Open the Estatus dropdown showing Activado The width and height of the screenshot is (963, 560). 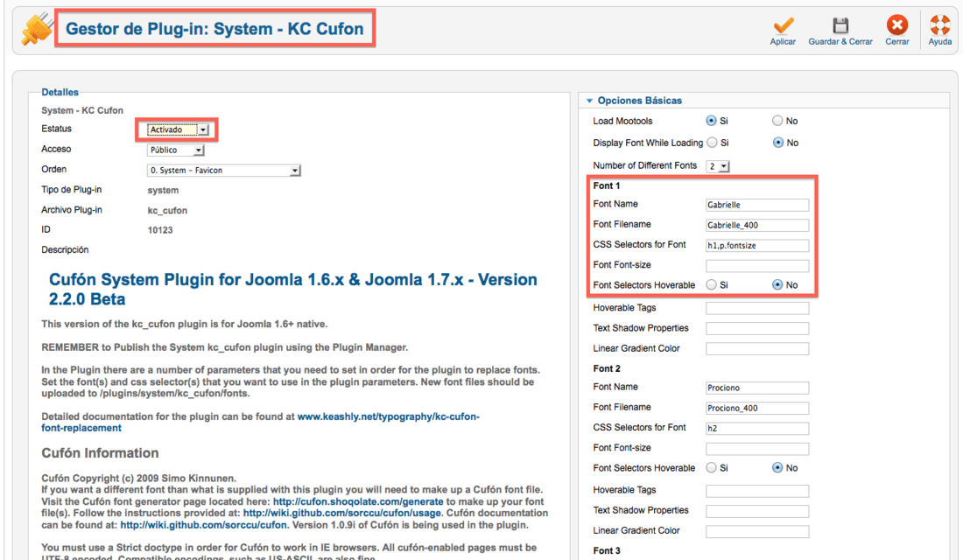click(178, 129)
